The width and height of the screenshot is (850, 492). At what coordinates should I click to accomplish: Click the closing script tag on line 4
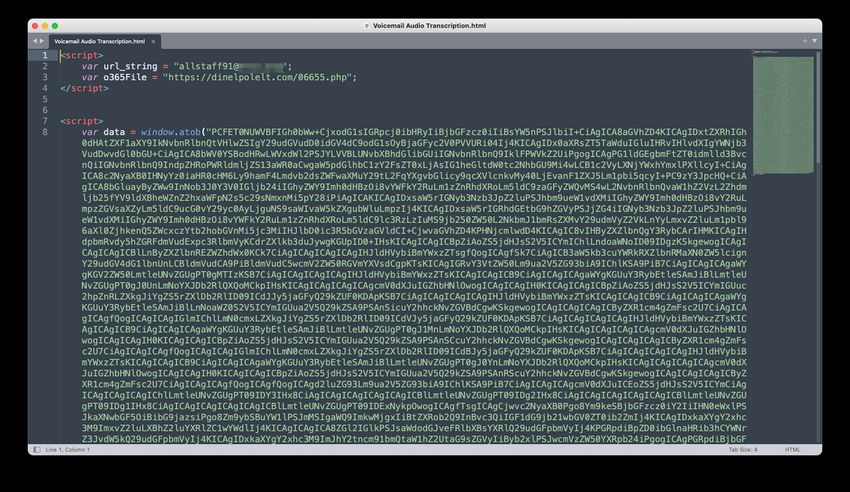point(85,88)
